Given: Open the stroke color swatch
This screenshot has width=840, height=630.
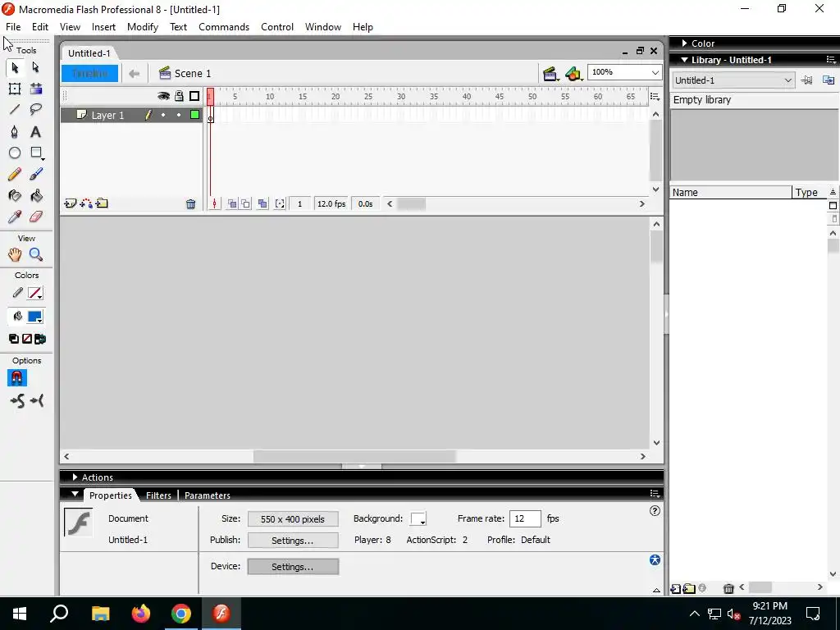Looking at the screenshot, I should click(35, 293).
